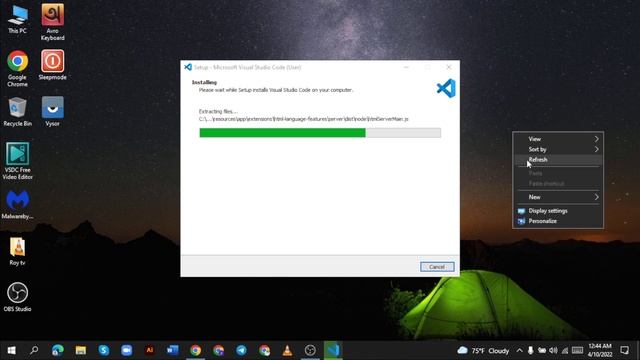The width and height of the screenshot is (640, 360).
Task: Open the Roy tv file icon
Action: (18, 251)
